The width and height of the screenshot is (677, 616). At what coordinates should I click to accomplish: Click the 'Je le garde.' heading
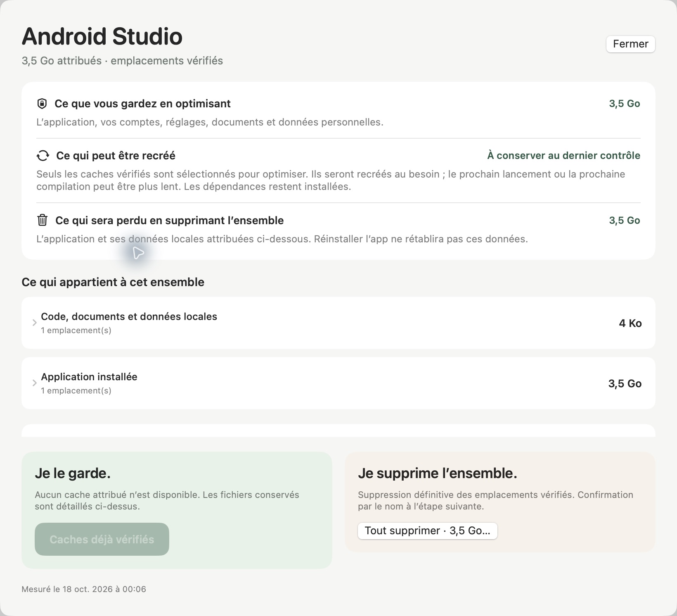click(73, 473)
